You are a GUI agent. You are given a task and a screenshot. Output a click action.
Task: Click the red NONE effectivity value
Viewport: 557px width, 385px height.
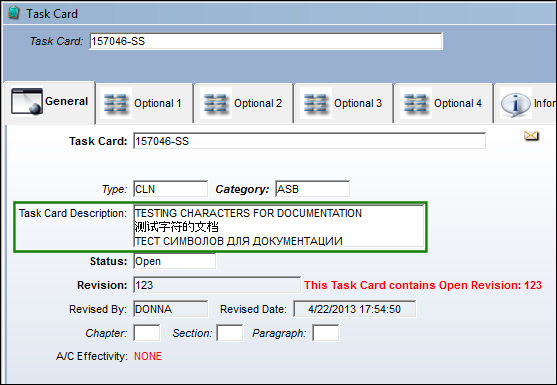tap(148, 356)
